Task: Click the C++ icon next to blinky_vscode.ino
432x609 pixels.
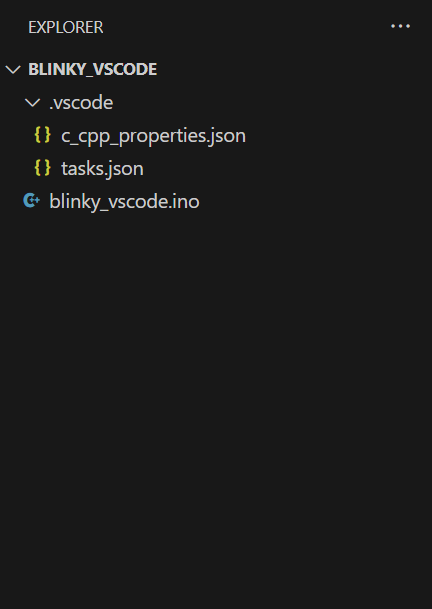Action: [x=31, y=201]
